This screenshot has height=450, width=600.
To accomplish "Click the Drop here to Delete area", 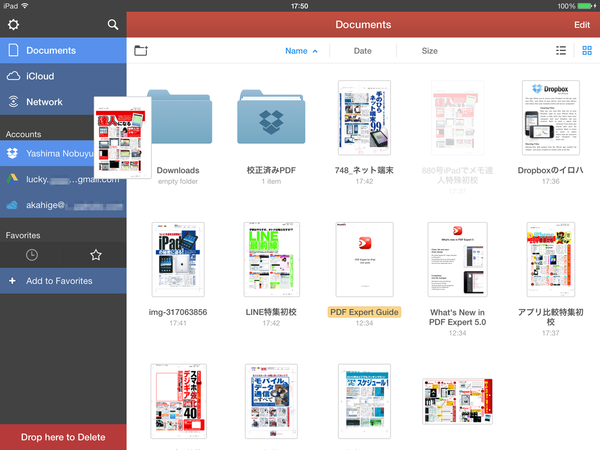I will (x=63, y=437).
